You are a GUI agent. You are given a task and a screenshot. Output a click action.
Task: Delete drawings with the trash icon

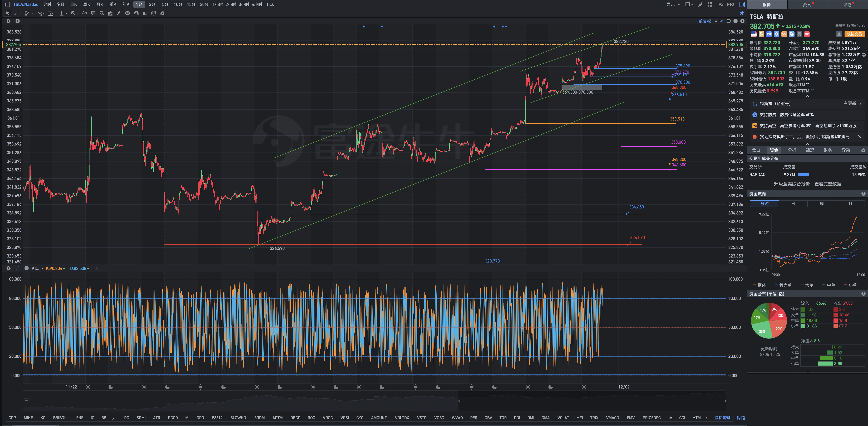coord(145,13)
